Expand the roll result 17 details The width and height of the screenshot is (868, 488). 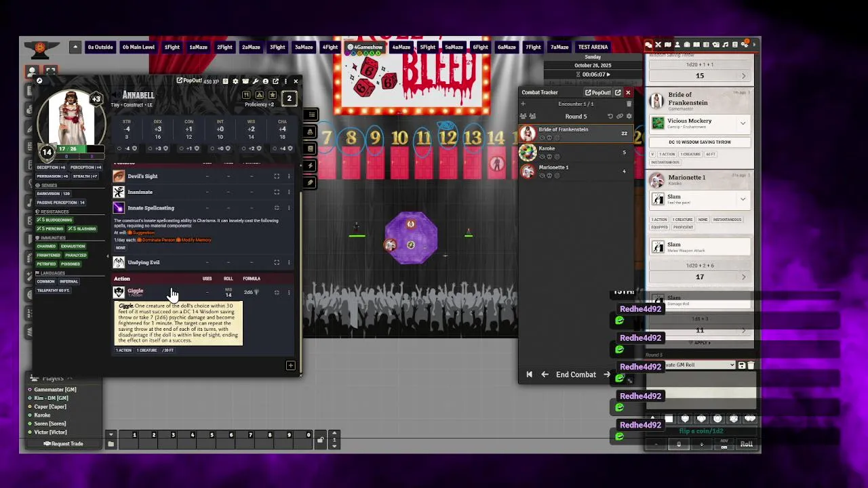743,277
